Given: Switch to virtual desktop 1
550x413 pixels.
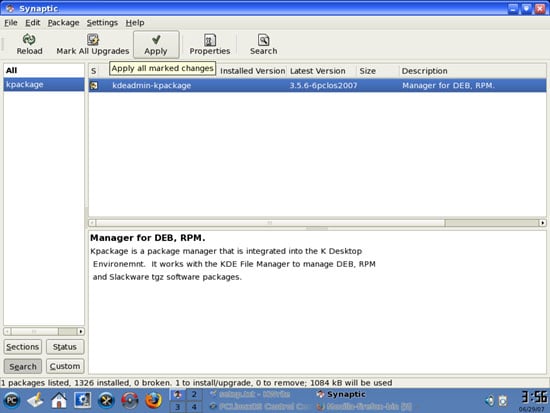Looking at the screenshot, I should pos(178,394).
